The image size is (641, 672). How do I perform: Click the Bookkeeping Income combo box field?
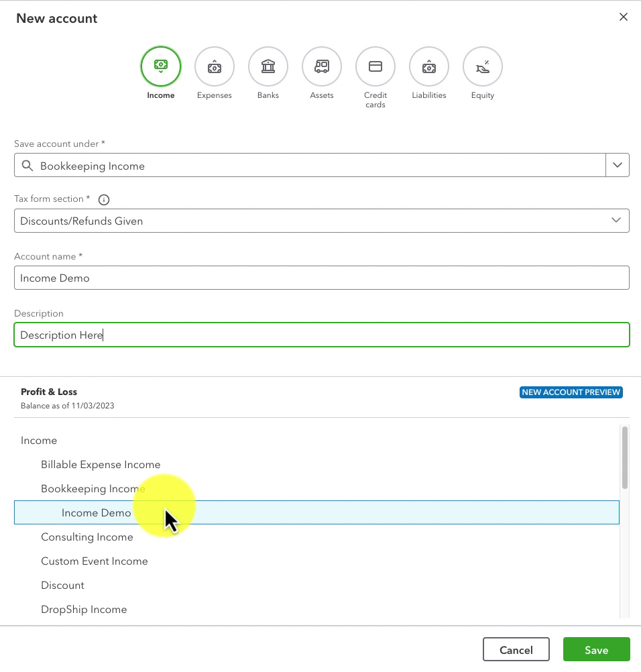(310, 165)
